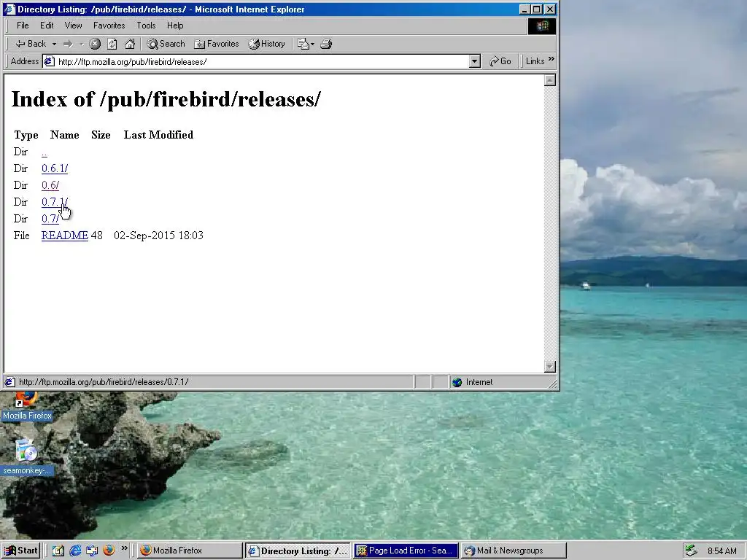Open the View menu
Viewport: 747px width, 560px height.
74,26
